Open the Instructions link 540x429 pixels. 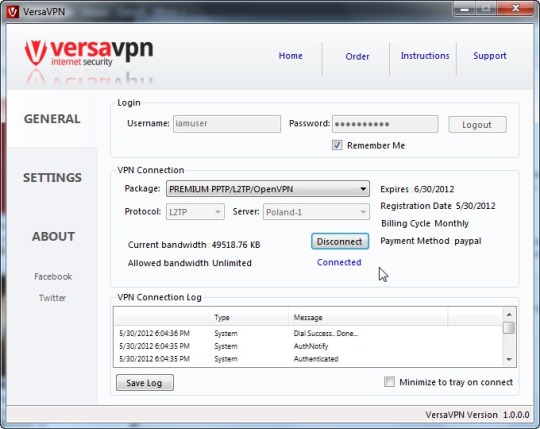tap(425, 56)
